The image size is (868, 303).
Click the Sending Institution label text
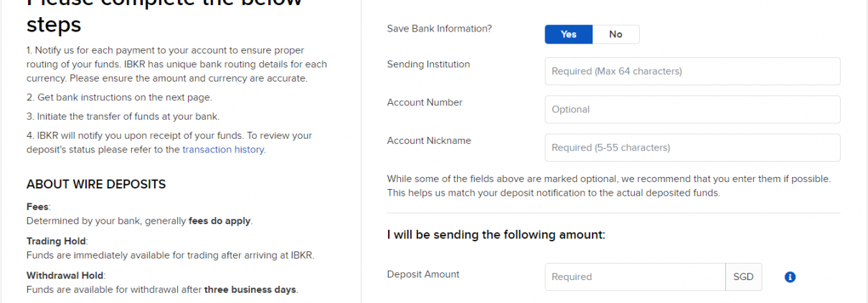[x=428, y=64]
